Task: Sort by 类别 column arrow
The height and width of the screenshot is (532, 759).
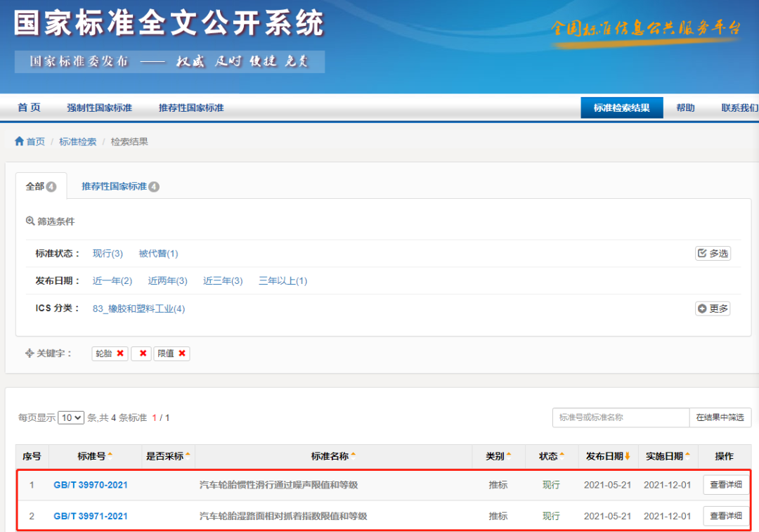Action: tap(509, 455)
